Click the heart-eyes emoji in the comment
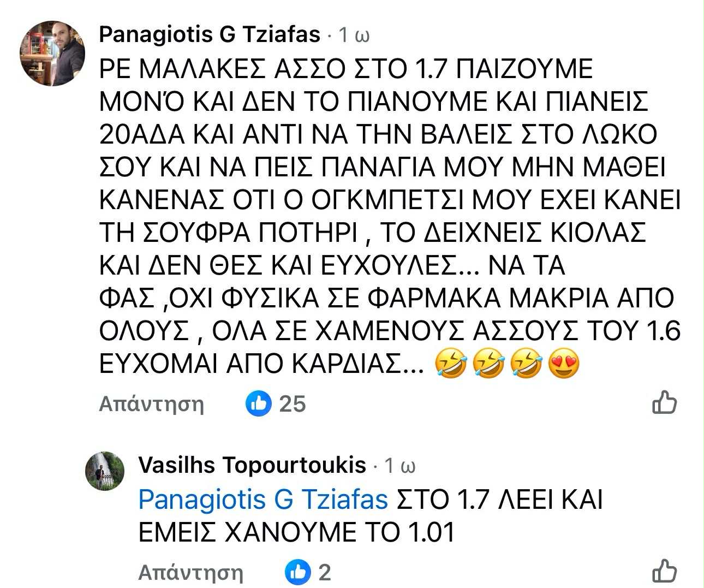The image size is (704, 588). pyautogui.click(x=563, y=365)
